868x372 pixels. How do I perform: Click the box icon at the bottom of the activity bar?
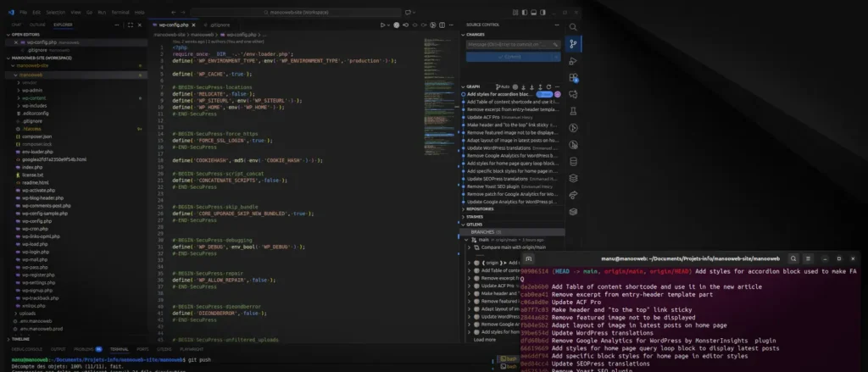point(573,212)
